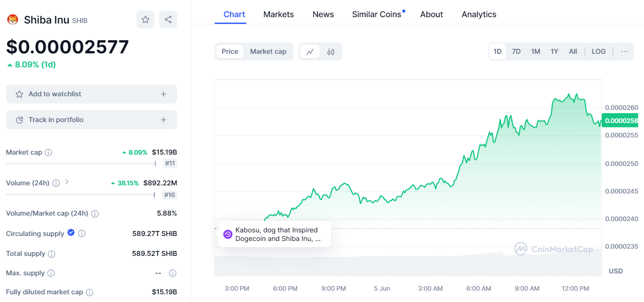Select the All time range
Viewport: 644px width, 302px height.
573,52
